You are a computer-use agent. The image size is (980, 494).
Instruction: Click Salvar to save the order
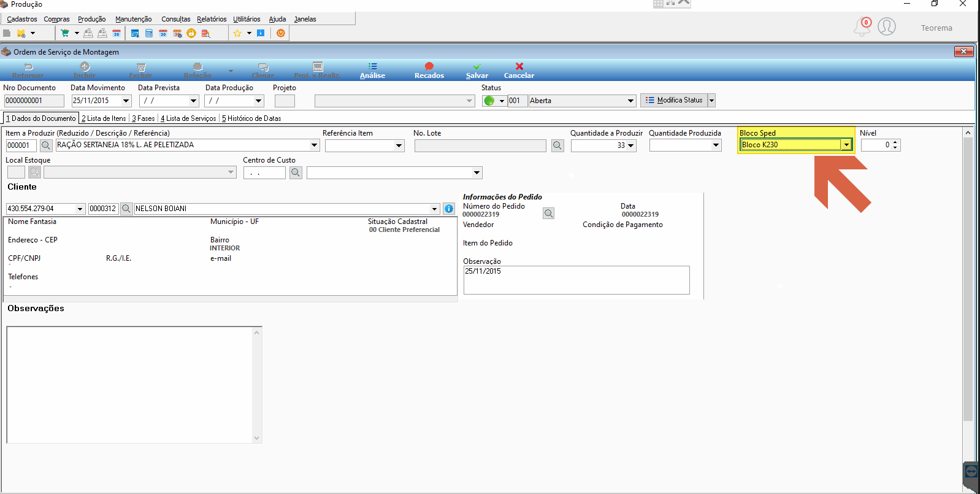click(x=477, y=71)
